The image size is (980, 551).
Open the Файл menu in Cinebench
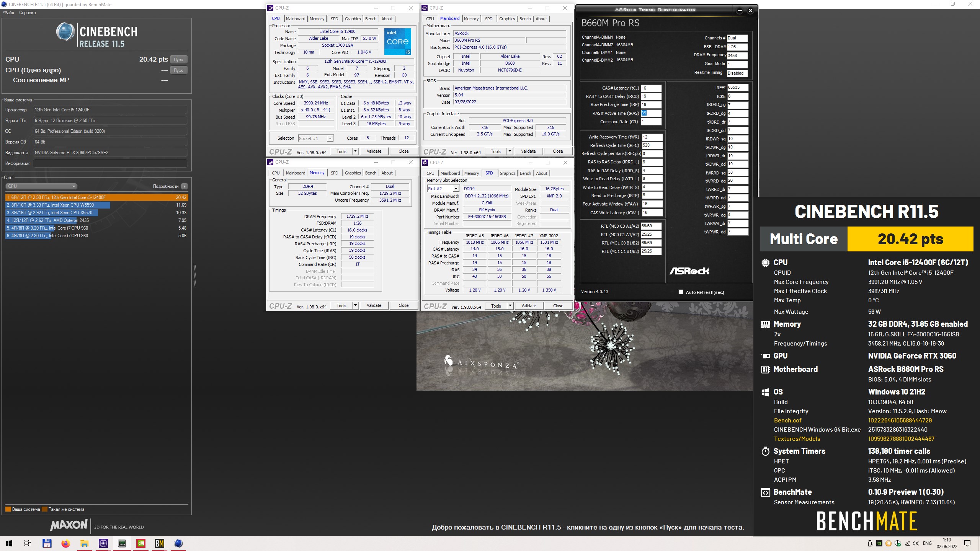pos(9,13)
